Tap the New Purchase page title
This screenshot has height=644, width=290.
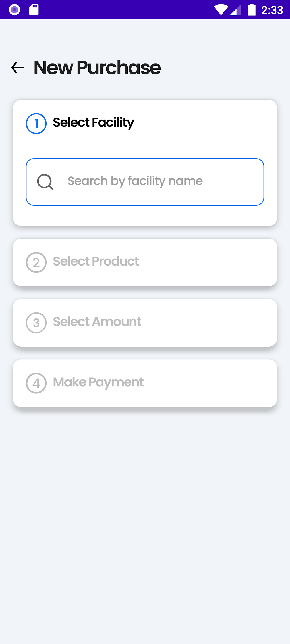click(97, 68)
